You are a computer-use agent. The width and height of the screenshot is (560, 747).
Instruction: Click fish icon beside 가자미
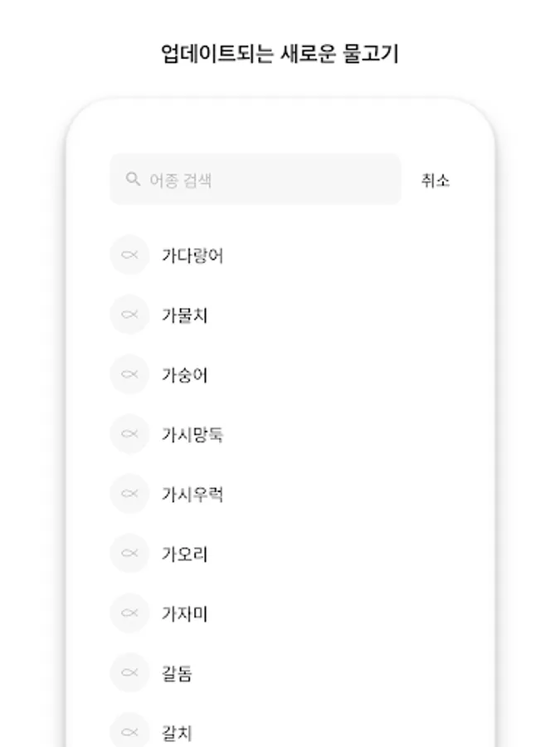pos(129,613)
